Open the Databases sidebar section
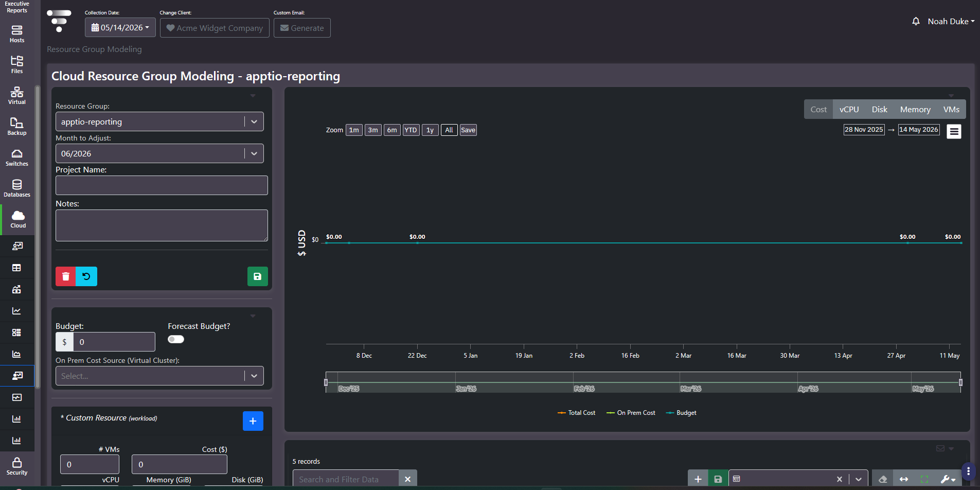The width and height of the screenshot is (980, 490). pyautogui.click(x=17, y=188)
